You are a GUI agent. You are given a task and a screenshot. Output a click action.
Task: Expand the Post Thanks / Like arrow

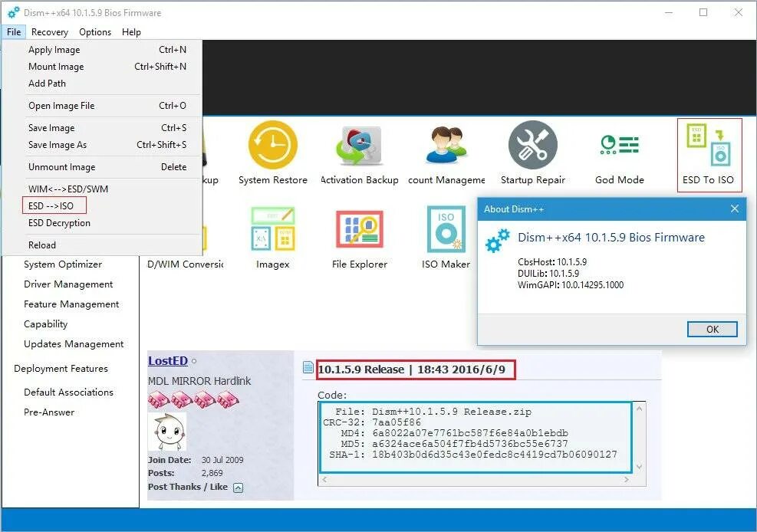click(x=238, y=488)
